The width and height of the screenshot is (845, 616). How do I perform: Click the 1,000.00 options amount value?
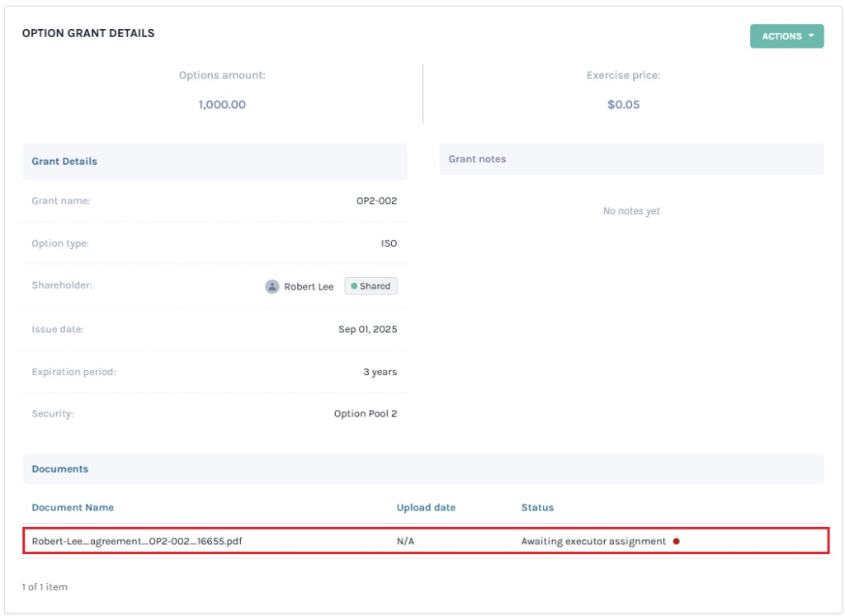point(222,105)
